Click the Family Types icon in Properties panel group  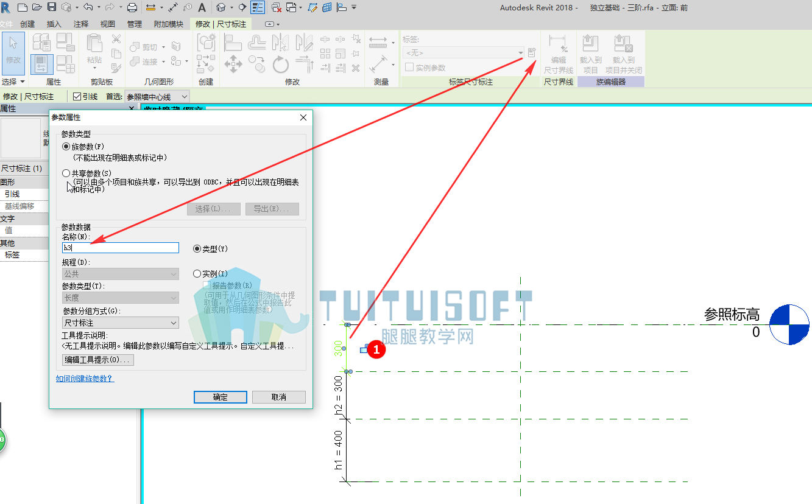(x=65, y=63)
